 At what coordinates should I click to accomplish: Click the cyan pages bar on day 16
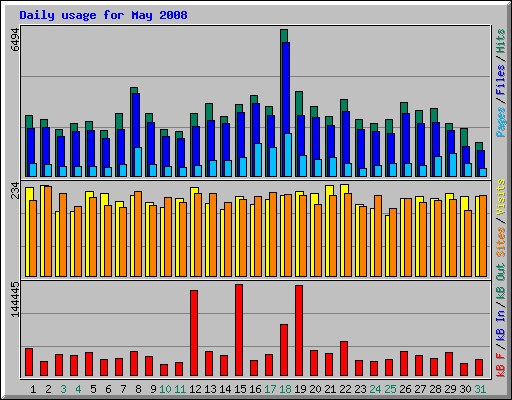(x=258, y=160)
